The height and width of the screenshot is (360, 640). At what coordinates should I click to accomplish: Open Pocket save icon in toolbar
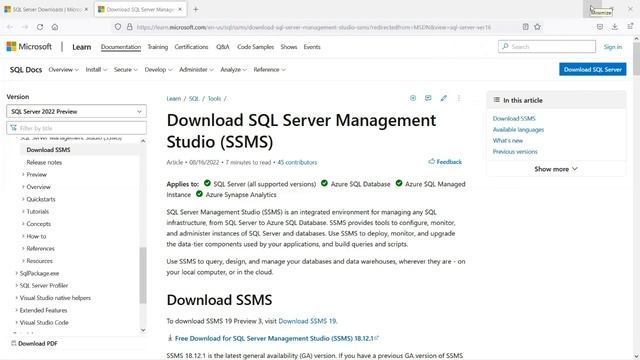click(600, 27)
